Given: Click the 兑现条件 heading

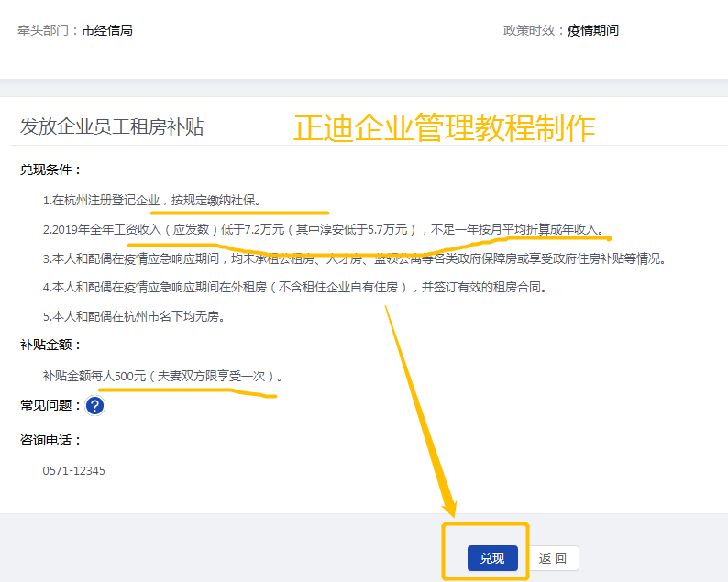Looking at the screenshot, I should [51, 170].
